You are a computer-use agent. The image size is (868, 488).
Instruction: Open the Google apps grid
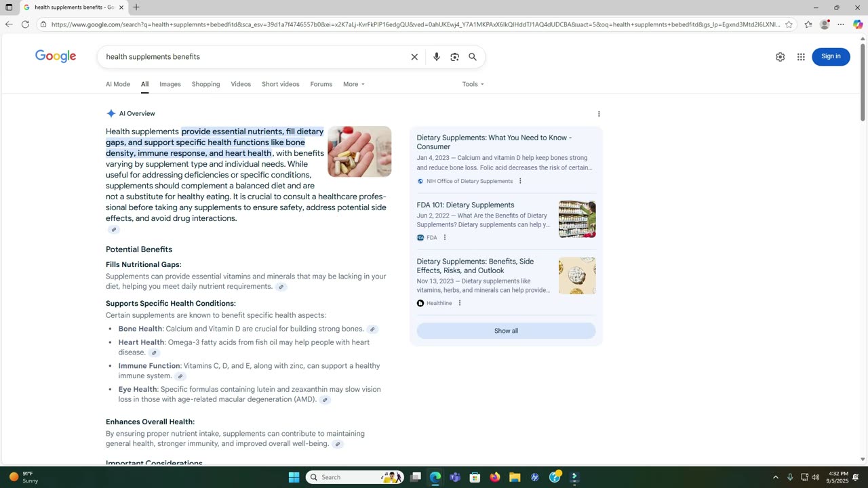pyautogui.click(x=801, y=57)
